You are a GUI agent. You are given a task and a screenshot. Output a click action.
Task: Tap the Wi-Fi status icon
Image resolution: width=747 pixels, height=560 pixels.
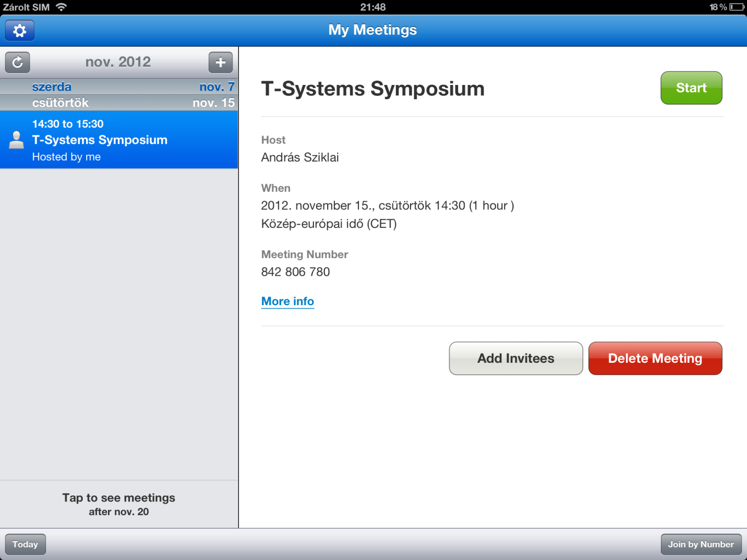point(61,7)
